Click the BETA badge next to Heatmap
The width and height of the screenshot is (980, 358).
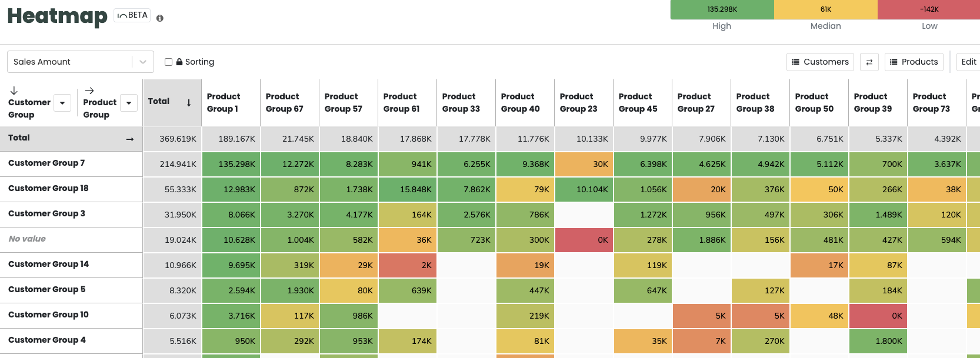pyautogui.click(x=132, y=15)
